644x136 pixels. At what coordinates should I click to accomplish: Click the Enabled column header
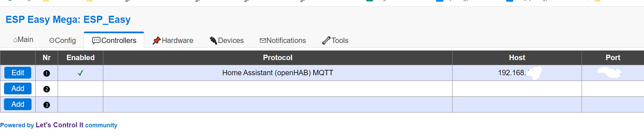[80, 58]
